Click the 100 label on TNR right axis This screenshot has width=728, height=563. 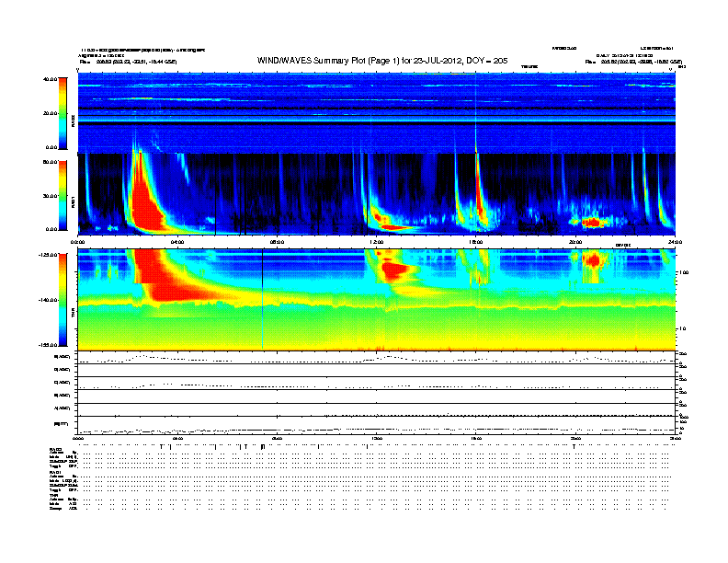684,272
